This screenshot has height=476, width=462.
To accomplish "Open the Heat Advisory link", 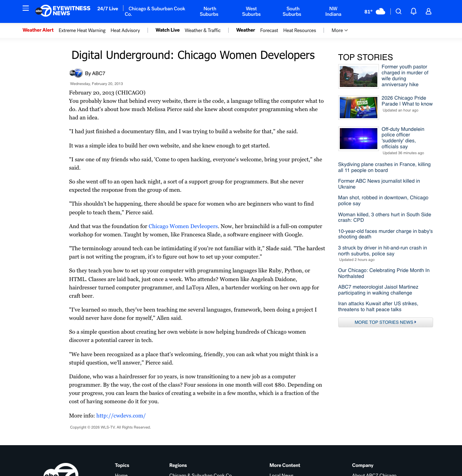I will coord(125,30).
